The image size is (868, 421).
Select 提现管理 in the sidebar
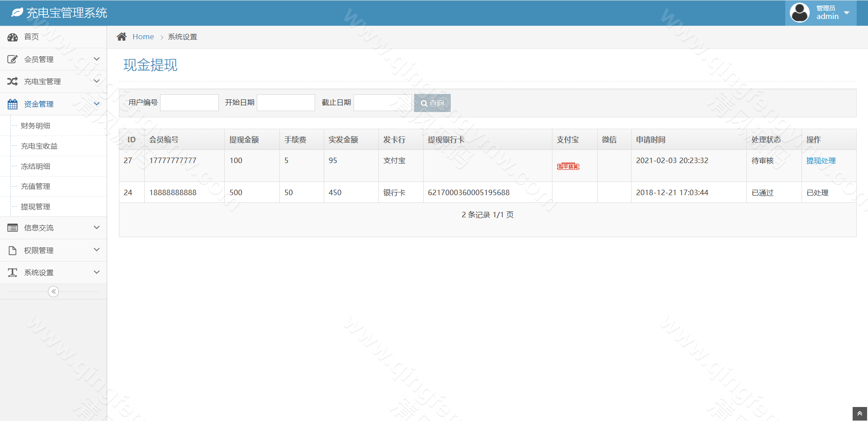pos(35,206)
